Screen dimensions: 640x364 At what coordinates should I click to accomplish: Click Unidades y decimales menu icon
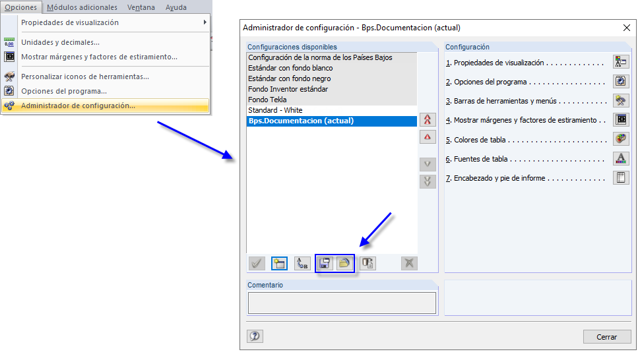coord(9,42)
